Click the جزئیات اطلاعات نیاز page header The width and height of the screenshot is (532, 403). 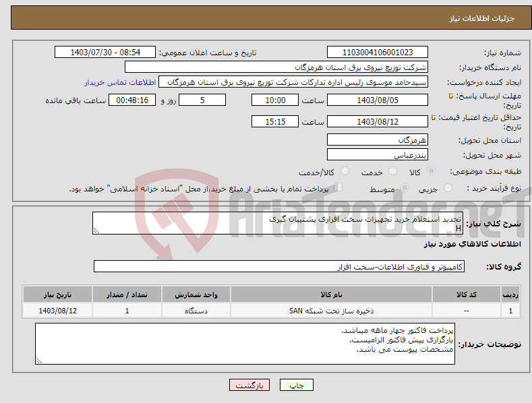482,18
